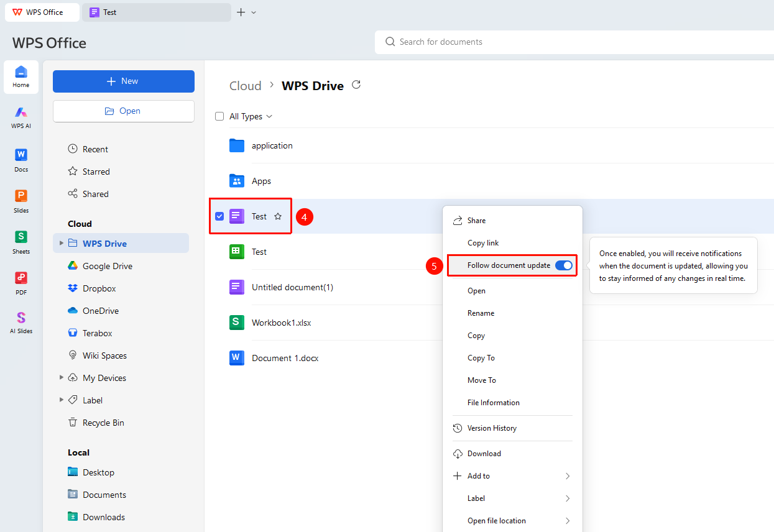
Task: Choose Download from the context menu
Action: pos(512,454)
